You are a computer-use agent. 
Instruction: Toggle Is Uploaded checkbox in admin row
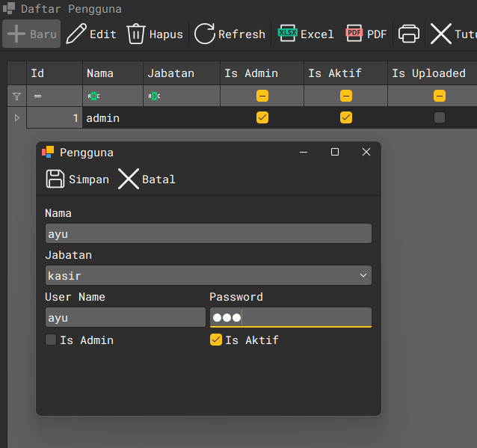440,117
